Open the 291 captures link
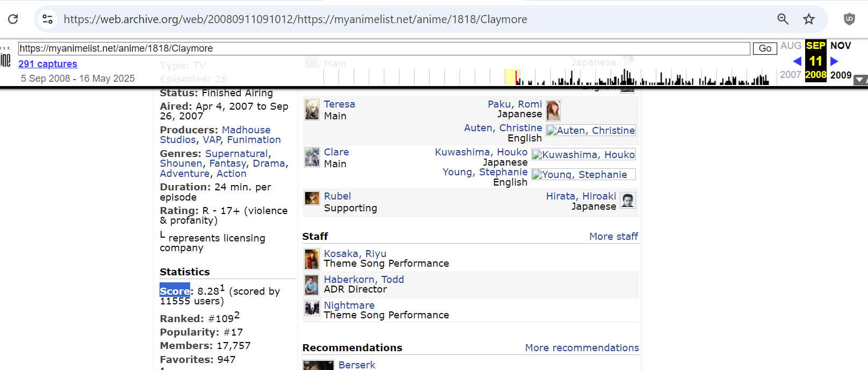This screenshot has height=370, width=868. coord(48,64)
